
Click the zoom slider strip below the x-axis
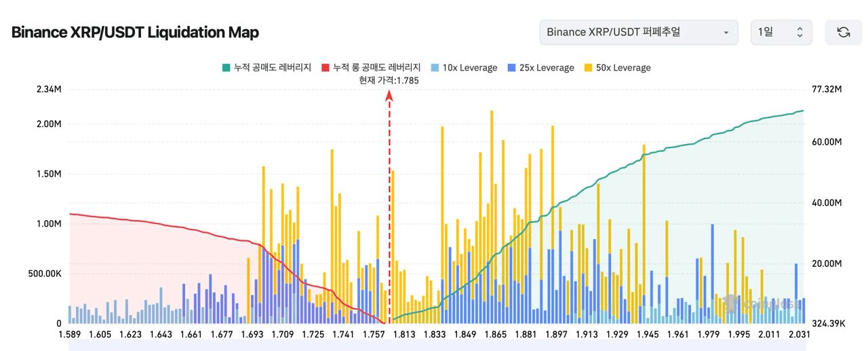click(435, 346)
